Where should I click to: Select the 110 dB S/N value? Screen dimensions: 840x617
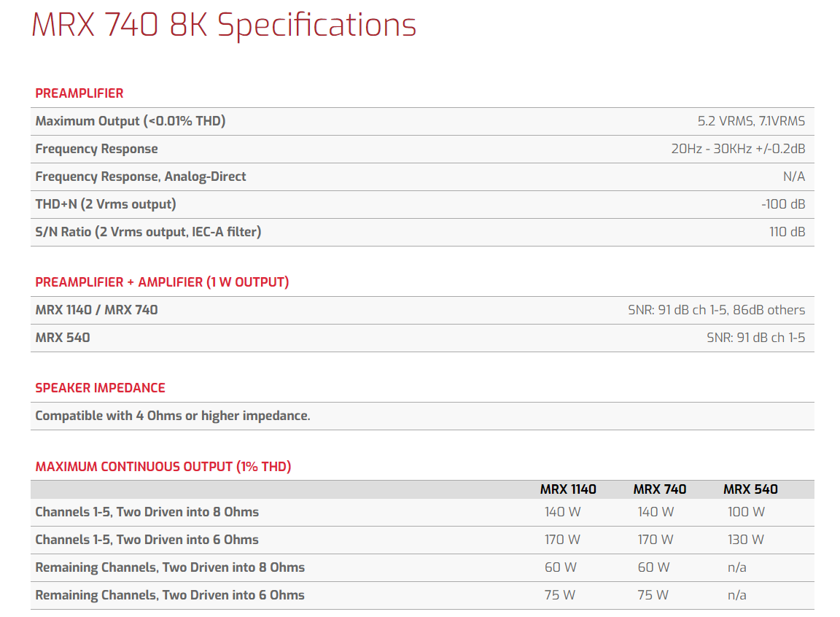[x=787, y=232]
